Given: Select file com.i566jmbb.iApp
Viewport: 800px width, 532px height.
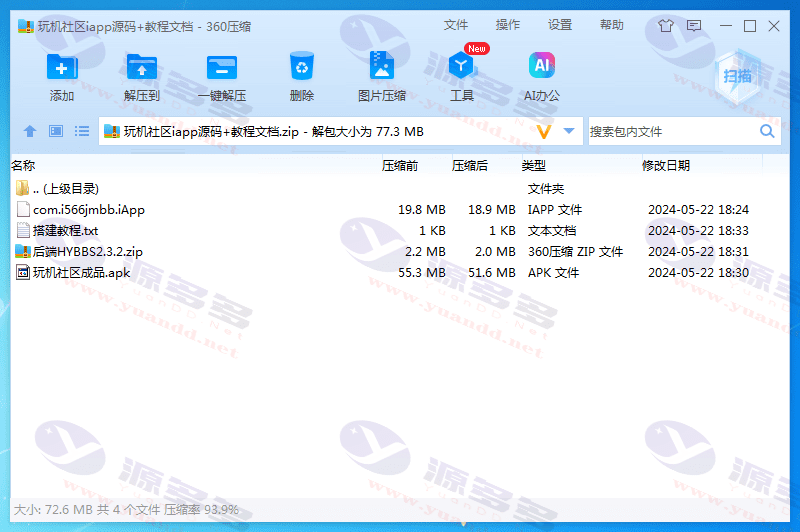Looking at the screenshot, I should click(x=400, y=209).
